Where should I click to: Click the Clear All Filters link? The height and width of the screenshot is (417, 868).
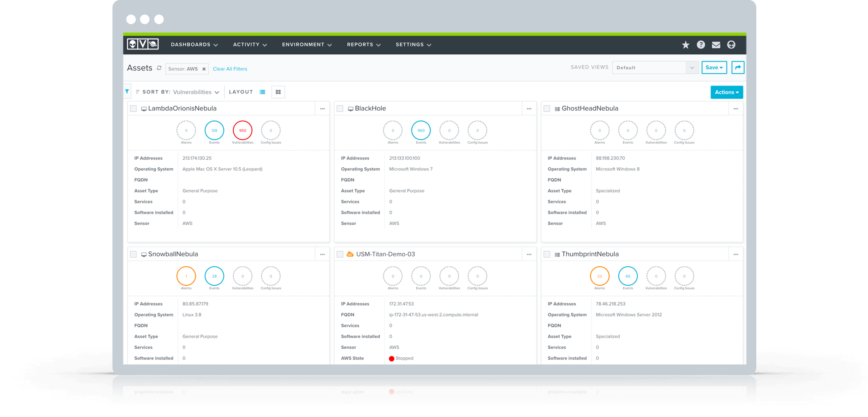coord(230,68)
